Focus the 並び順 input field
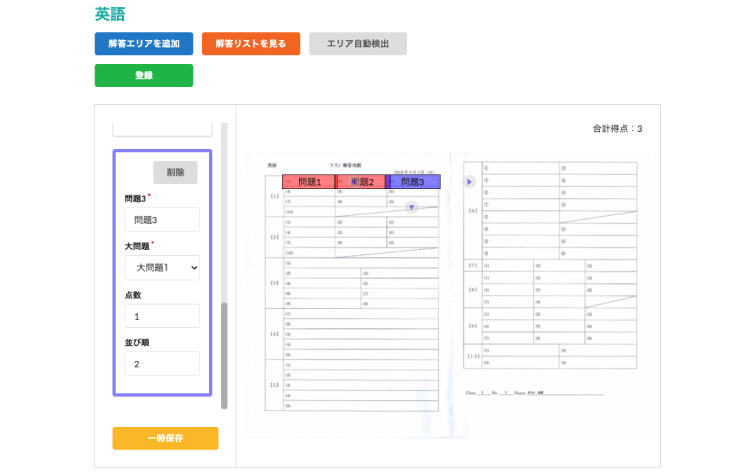 tap(162, 364)
